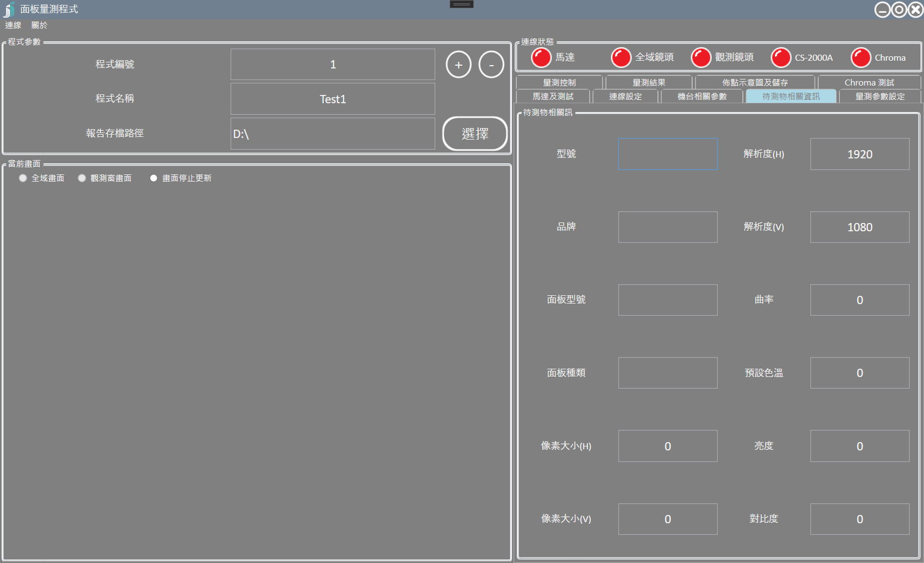Click the 程式名稱 field showing Test1
The width and height of the screenshot is (924, 563).
tap(333, 99)
